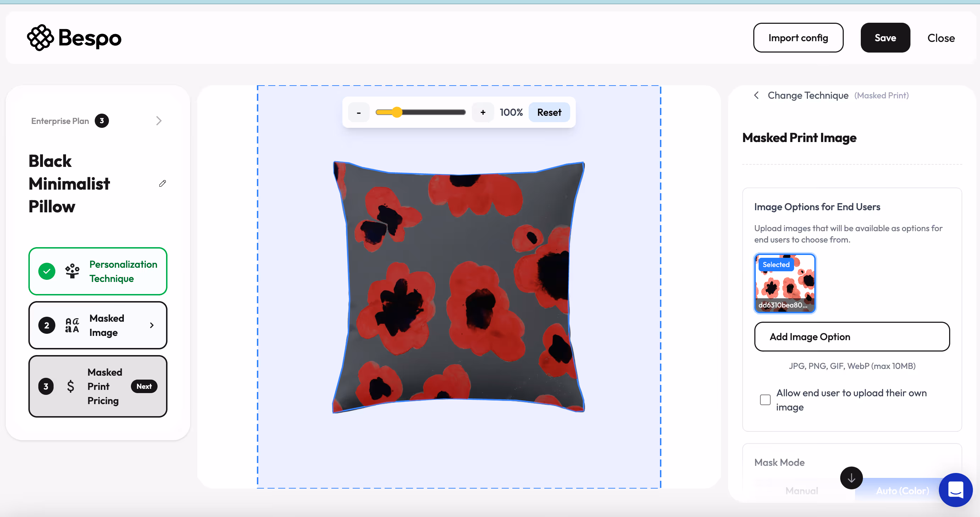Click the zoom out minus button
The width and height of the screenshot is (980, 517).
[358, 112]
